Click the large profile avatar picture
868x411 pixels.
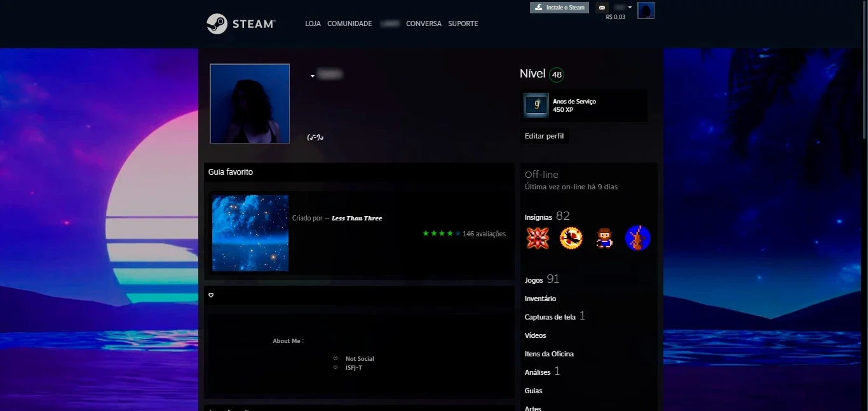pyautogui.click(x=250, y=104)
